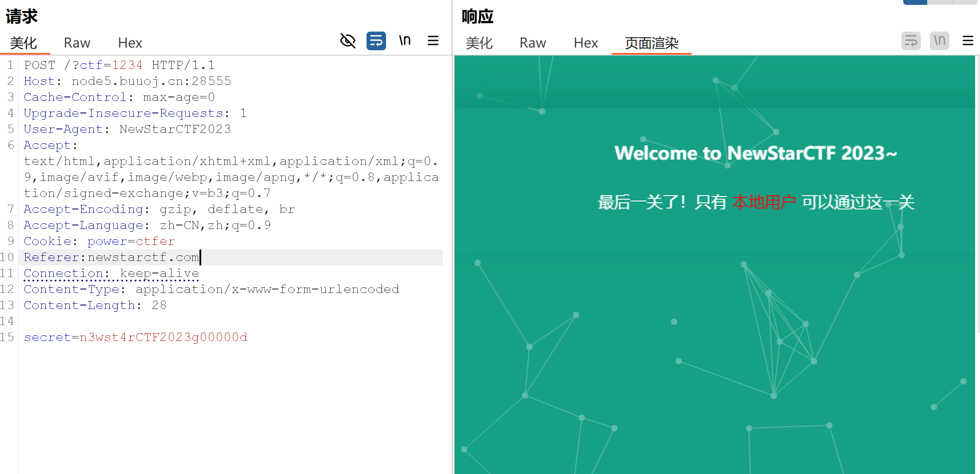Click the Cookie value power=ctfer
The image size is (980, 474).
point(131,241)
